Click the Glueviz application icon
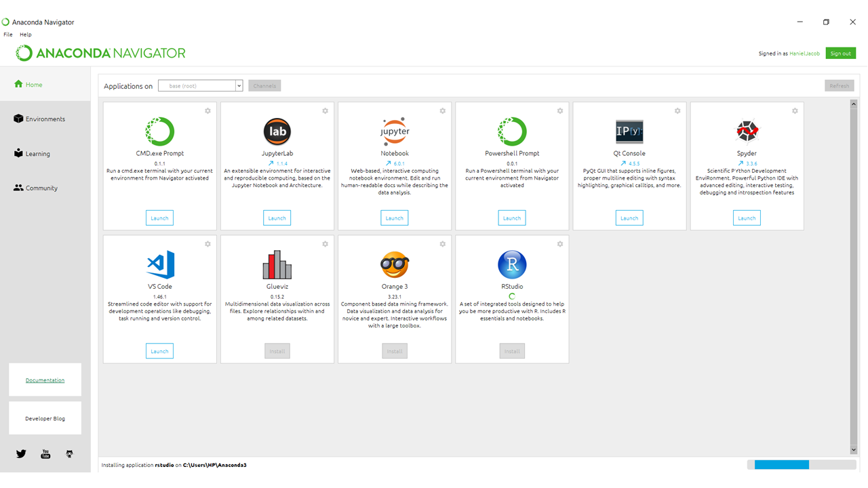The width and height of the screenshot is (868, 488). tap(277, 265)
